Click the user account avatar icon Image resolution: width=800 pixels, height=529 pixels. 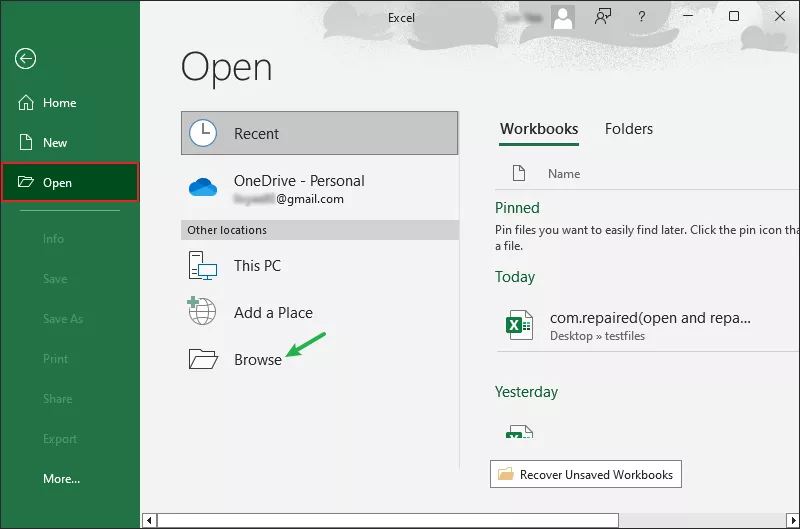coord(563,17)
